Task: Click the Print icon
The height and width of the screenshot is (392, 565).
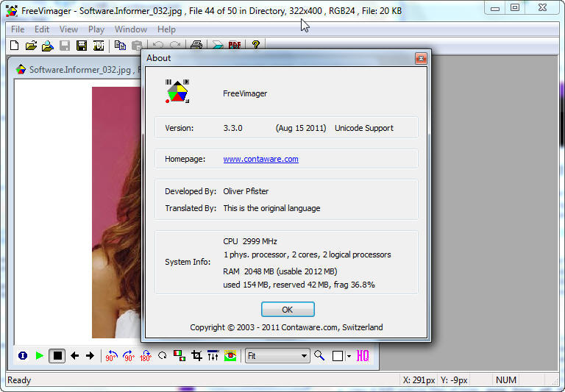Action: 196,45
